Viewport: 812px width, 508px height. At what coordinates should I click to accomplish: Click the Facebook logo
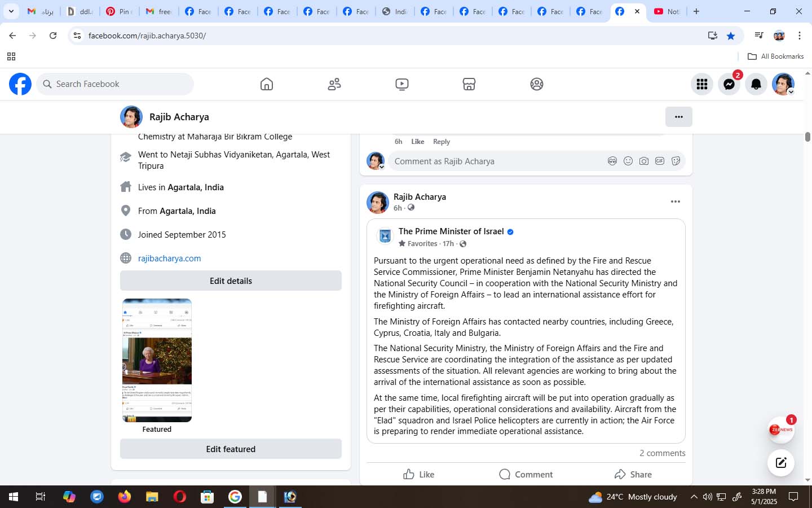20,84
